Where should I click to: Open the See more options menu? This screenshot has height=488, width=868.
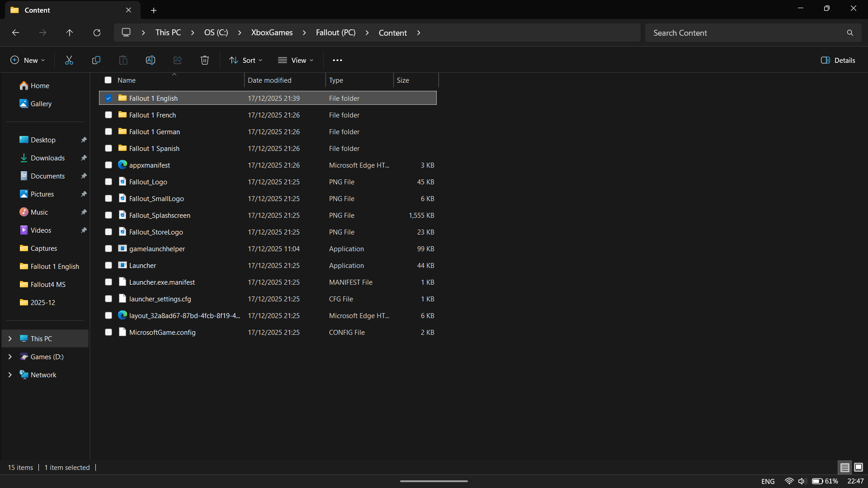(x=337, y=60)
